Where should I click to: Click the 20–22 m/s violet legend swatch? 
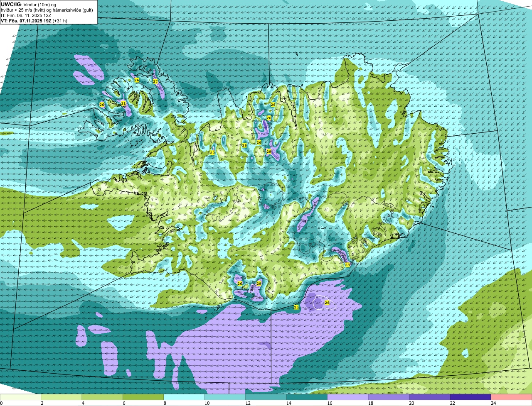[430, 397]
